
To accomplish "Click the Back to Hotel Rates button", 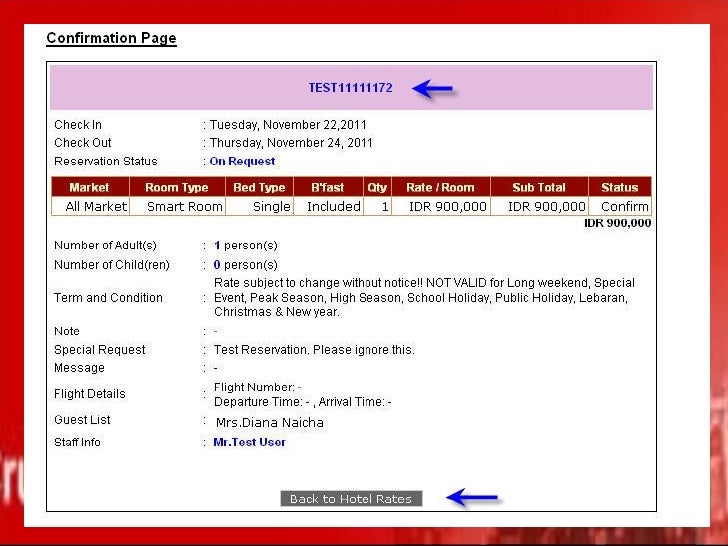I will (x=351, y=499).
